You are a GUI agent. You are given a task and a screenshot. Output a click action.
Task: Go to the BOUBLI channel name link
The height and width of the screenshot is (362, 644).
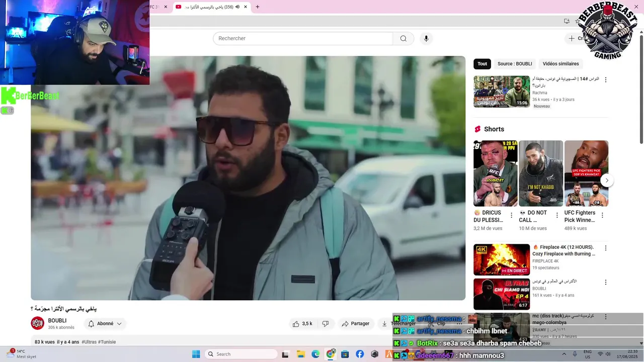pos(57,321)
